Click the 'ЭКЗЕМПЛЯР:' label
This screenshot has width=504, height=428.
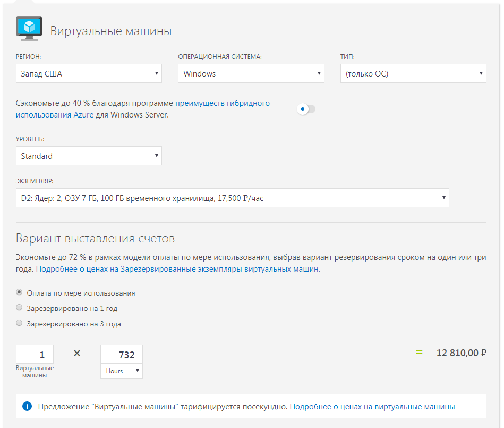click(x=35, y=181)
